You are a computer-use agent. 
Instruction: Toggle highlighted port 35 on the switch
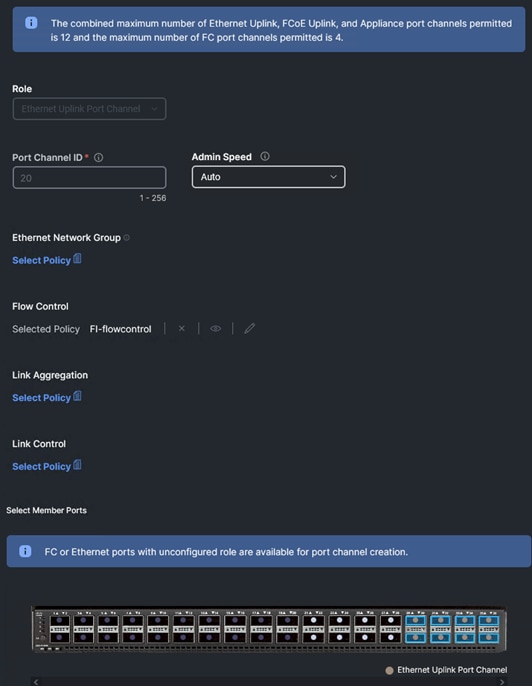(x=489, y=621)
